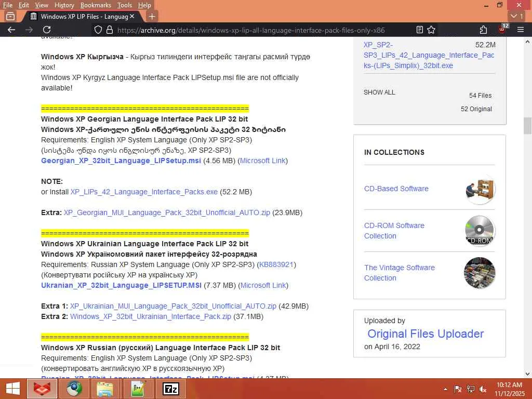This screenshot has width=532, height=399.
Task: Download XP_Georgian_MUI_Language_Pack zip
Action: (167, 212)
